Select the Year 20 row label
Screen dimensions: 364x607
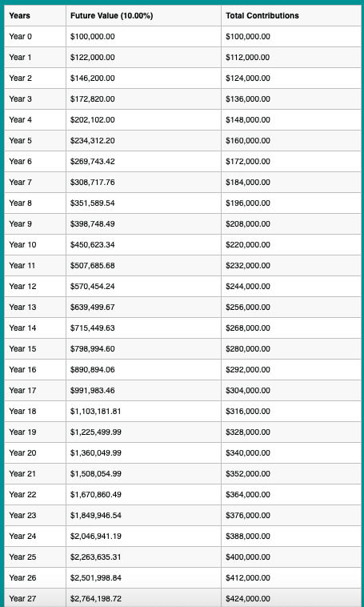point(22,453)
